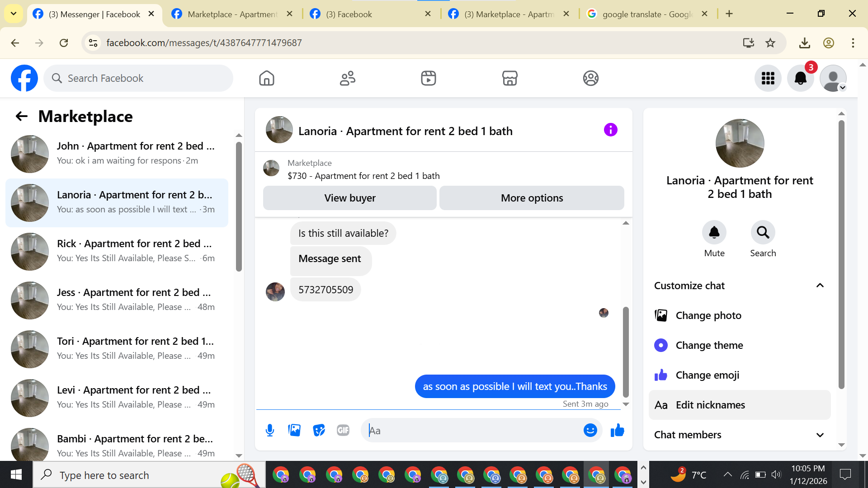Open the emoji smiley picker
Screen dimensions: 868x488
tap(590, 431)
